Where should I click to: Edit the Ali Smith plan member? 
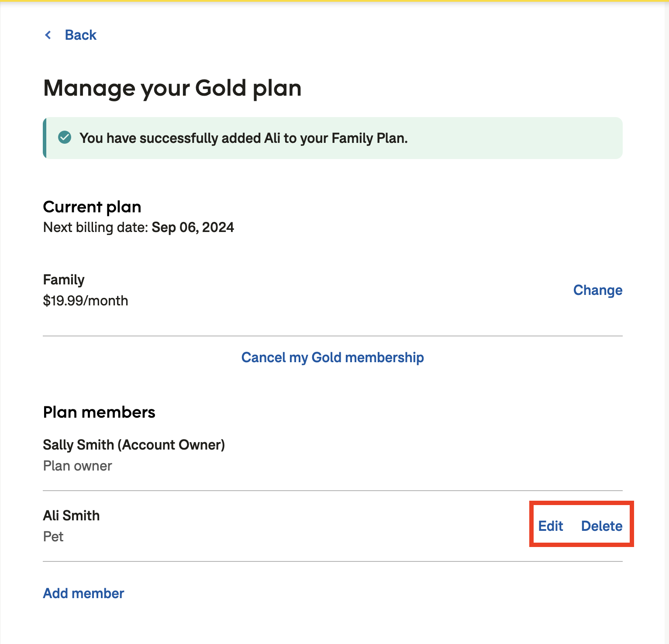(x=551, y=526)
